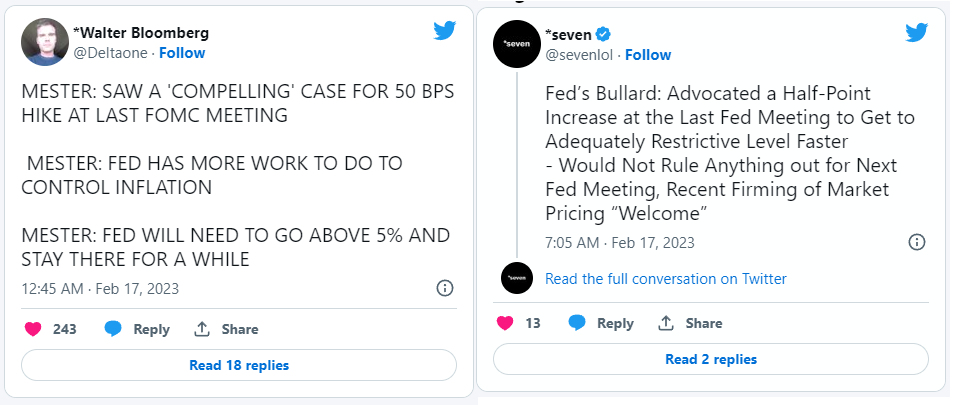Click reply bubble icon on Bullard tweet
This screenshot has width=953, height=405.
577,323
